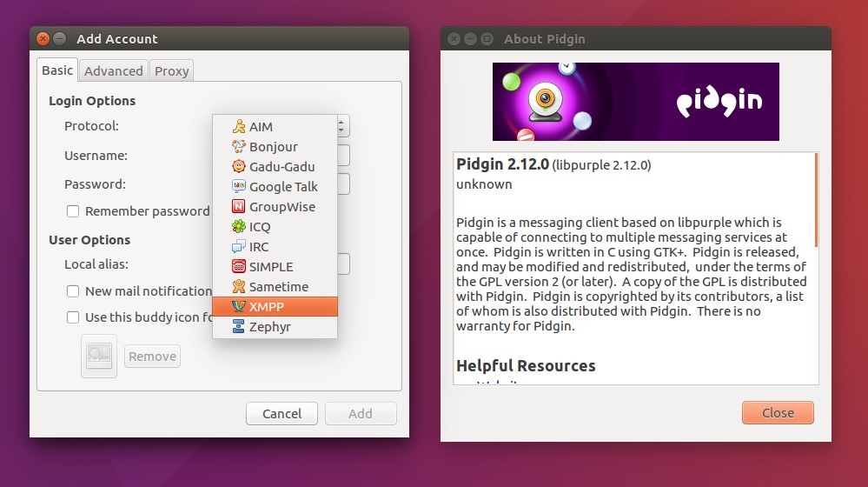Viewport: 868px width, 487px height.
Task: Click the 'unknown' text in About
Action: click(484, 184)
